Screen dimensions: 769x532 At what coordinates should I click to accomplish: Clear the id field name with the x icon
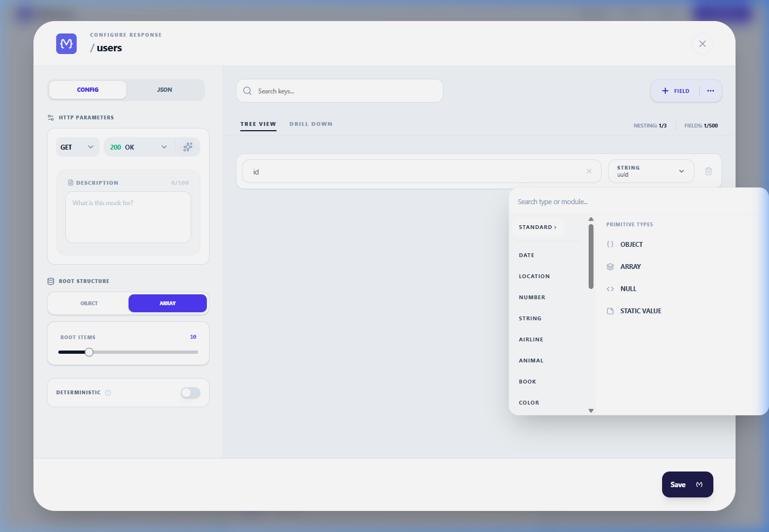click(589, 171)
